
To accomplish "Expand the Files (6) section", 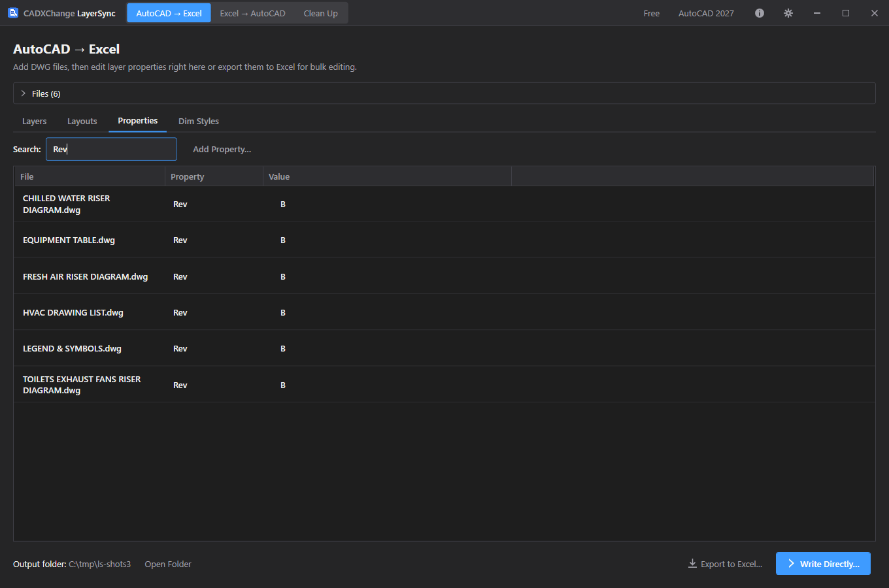I will [444, 93].
